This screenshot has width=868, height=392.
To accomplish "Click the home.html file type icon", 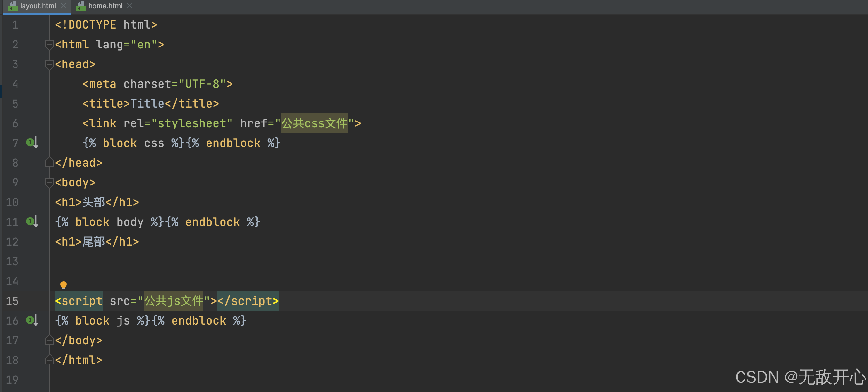I will click(81, 6).
